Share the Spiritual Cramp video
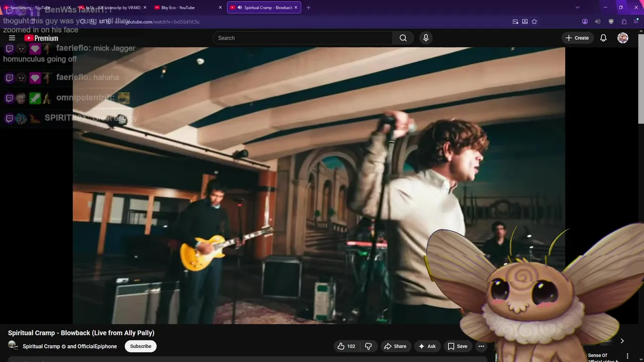The width and height of the screenshot is (644, 362). point(395,346)
